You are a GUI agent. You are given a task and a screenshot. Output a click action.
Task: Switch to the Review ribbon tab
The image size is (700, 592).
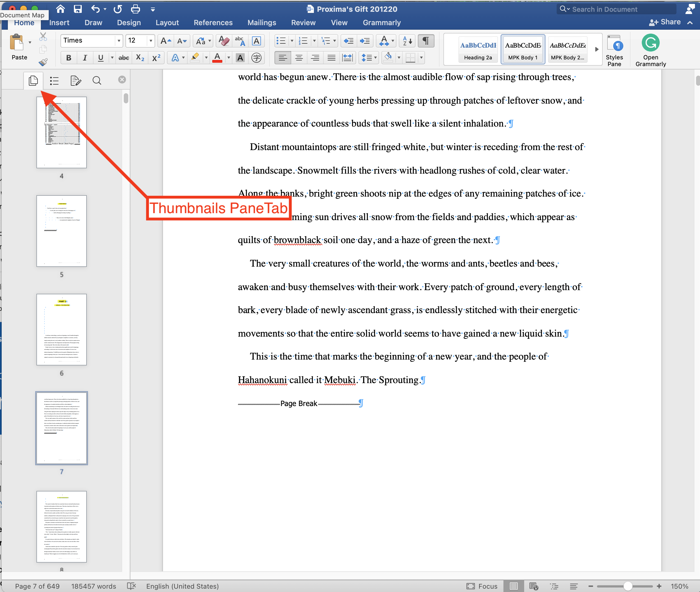[x=303, y=22]
